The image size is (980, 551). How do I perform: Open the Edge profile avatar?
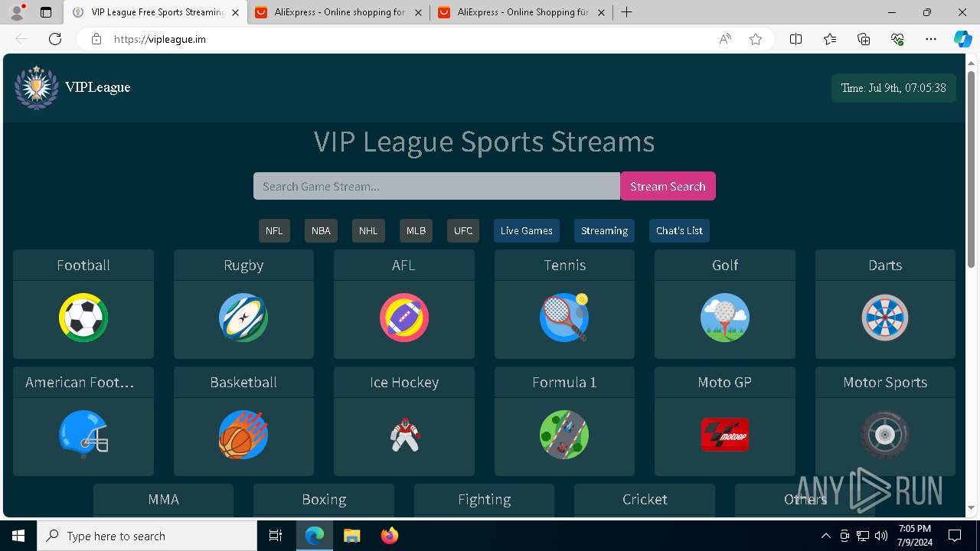(17, 12)
